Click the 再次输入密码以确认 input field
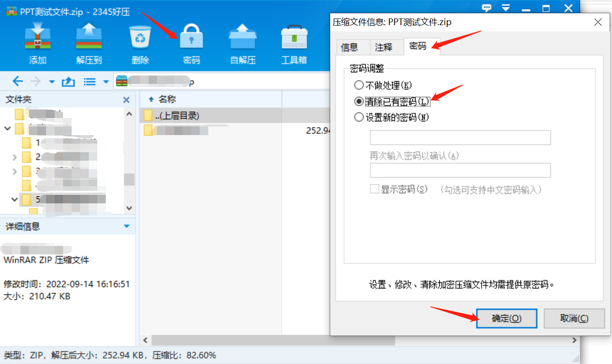 [x=460, y=170]
